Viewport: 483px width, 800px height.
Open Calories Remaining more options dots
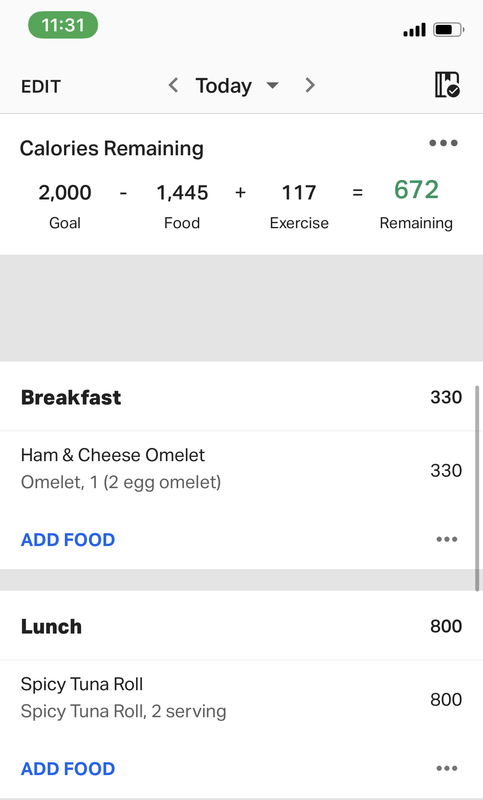coord(443,143)
